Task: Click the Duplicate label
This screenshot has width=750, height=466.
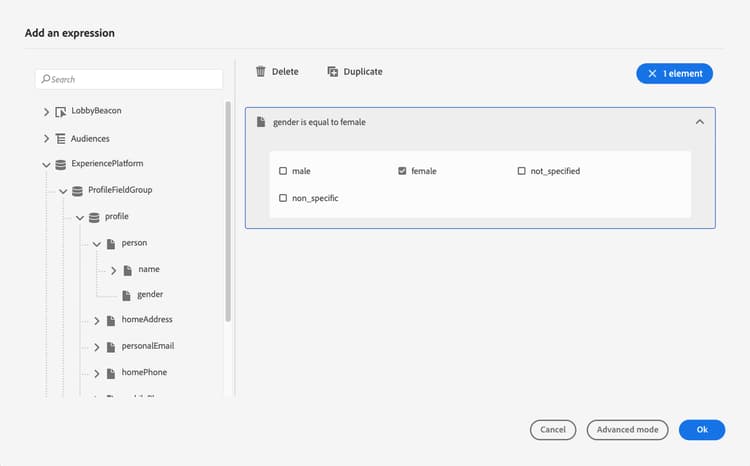Action: click(x=363, y=71)
